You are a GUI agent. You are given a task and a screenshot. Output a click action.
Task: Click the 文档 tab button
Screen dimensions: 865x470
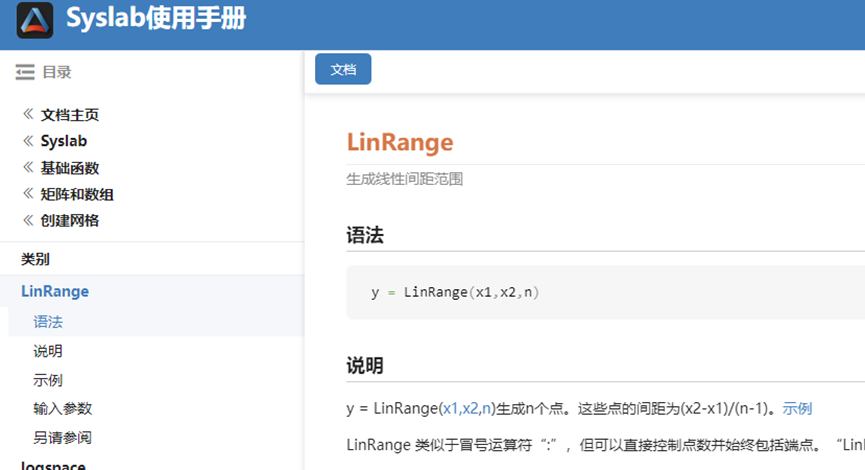coord(343,69)
